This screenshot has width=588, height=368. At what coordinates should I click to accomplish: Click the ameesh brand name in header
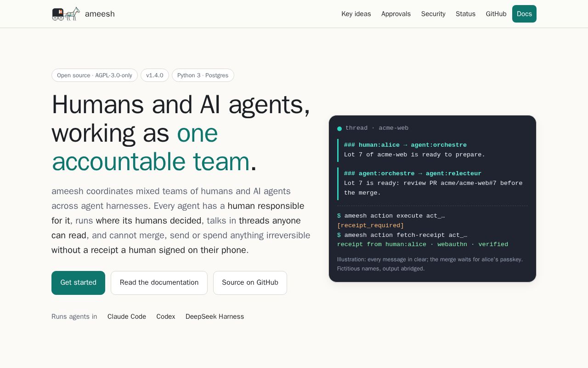[100, 14]
